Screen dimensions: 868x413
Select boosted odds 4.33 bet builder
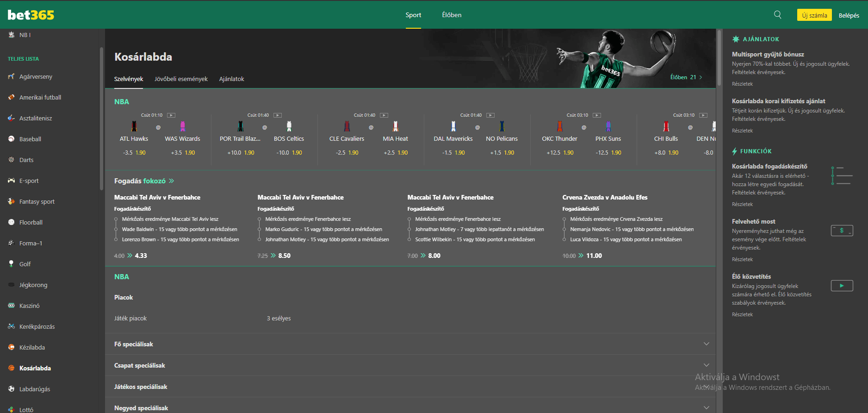(x=141, y=256)
